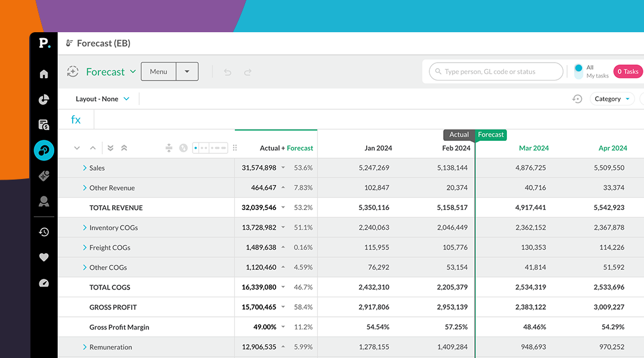This screenshot has height=358, width=644.
Task: Open the speedometer dashboard icon in sidebar
Action: [x=44, y=283]
